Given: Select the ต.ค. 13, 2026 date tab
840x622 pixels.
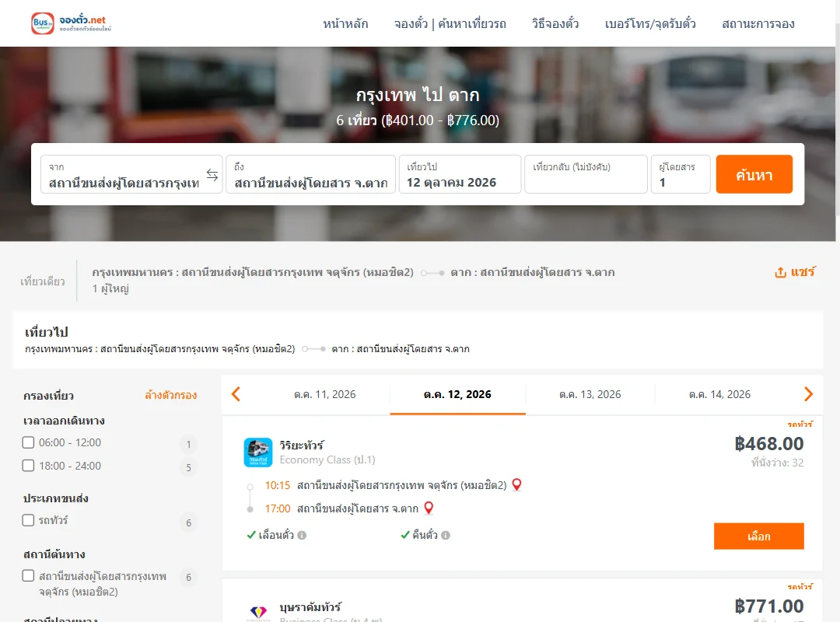Looking at the screenshot, I should click(x=590, y=395).
